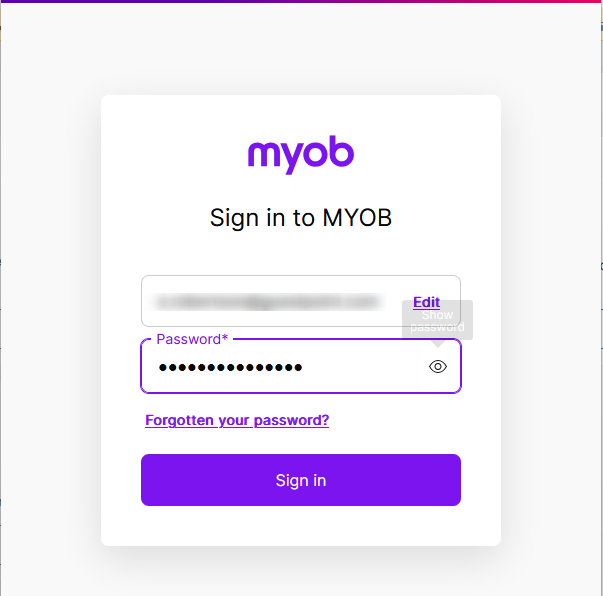Click the letter b in myob logo
603x596 pixels.
click(x=342, y=151)
